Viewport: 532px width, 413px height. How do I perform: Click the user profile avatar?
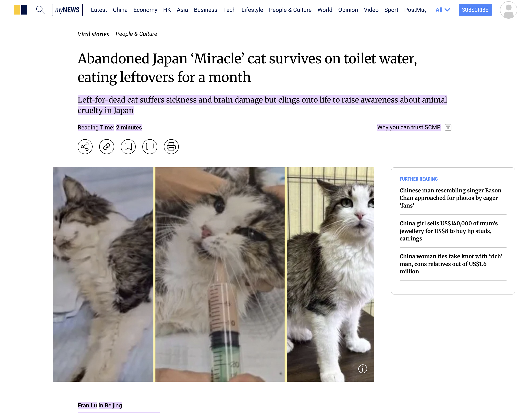(x=508, y=10)
